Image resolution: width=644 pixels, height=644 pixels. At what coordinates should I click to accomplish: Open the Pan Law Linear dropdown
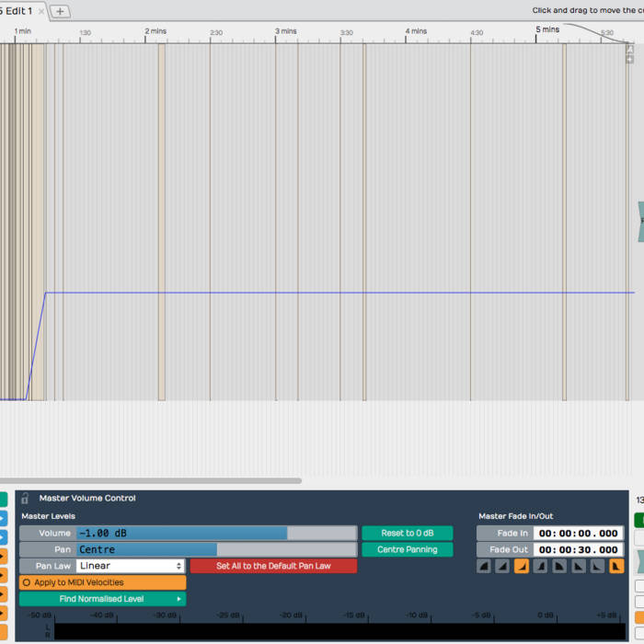[x=130, y=566]
